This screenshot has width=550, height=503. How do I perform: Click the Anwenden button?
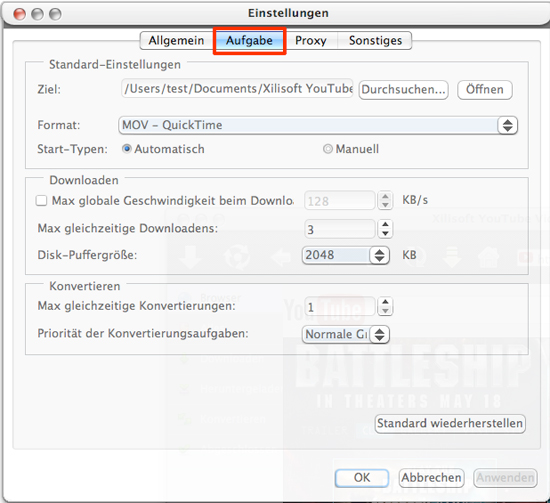505,478
